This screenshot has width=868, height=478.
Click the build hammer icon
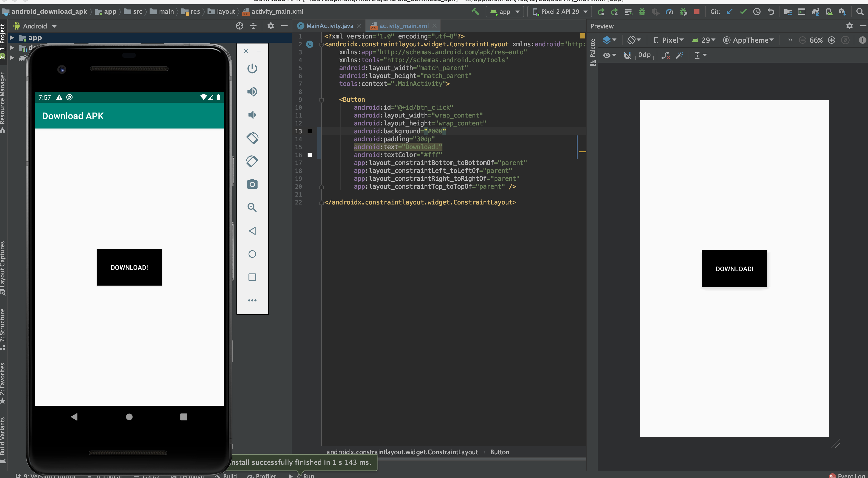(x=475, y=11)
